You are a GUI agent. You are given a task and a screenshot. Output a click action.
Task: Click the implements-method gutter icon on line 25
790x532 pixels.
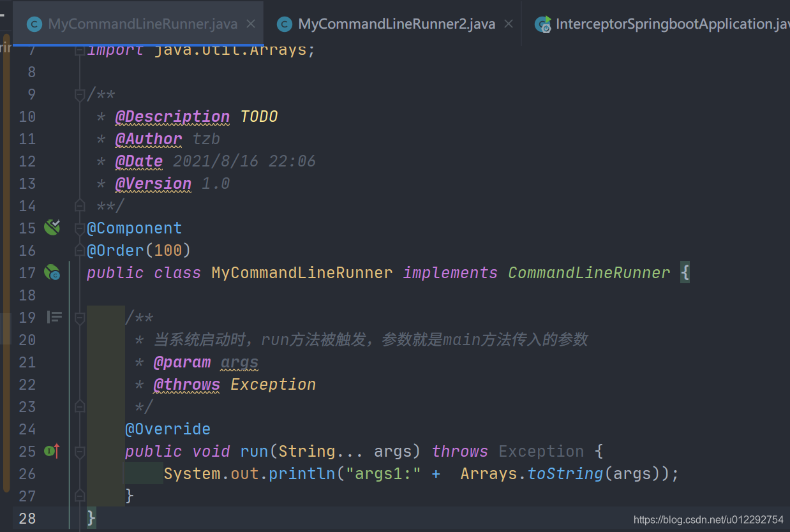pos(52,451)
